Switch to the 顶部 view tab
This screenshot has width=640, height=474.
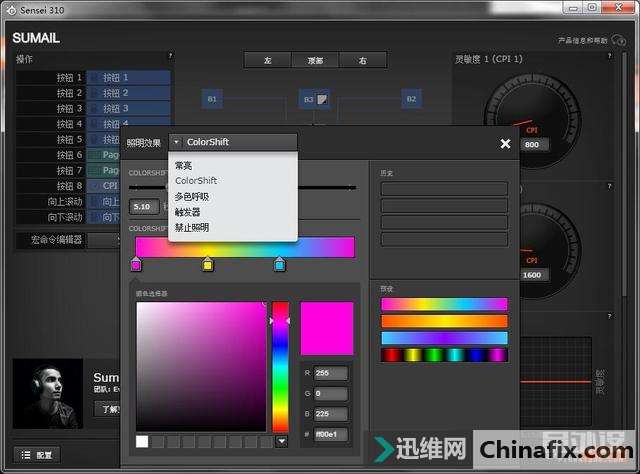315,60
